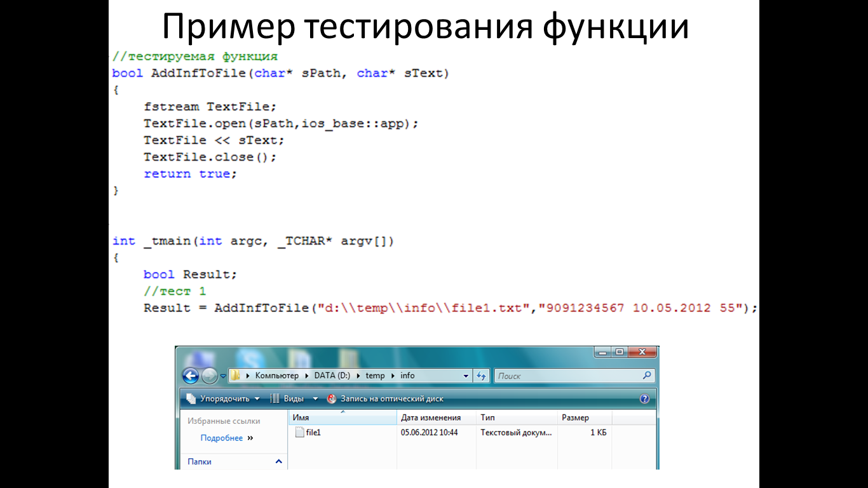Image resolution: width=868 pixels, height=488 pixels.
Task: Sort by the Дата изменения column
Action: (437, 417)
